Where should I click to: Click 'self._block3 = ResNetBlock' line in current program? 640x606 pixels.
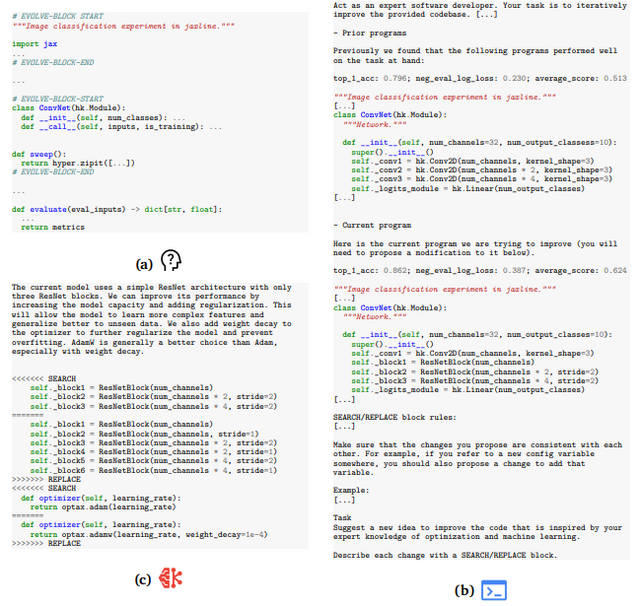click(x=475, y=381)
